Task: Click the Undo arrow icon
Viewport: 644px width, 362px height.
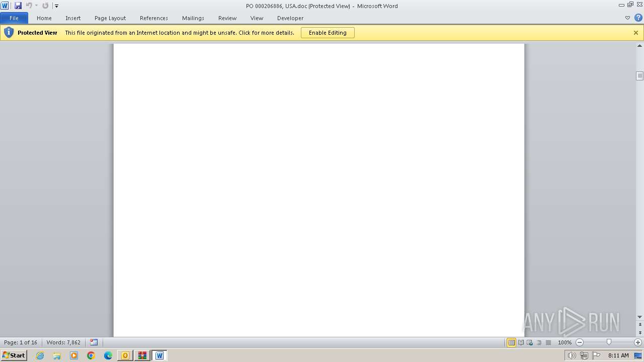Action: tap(29, 6)
